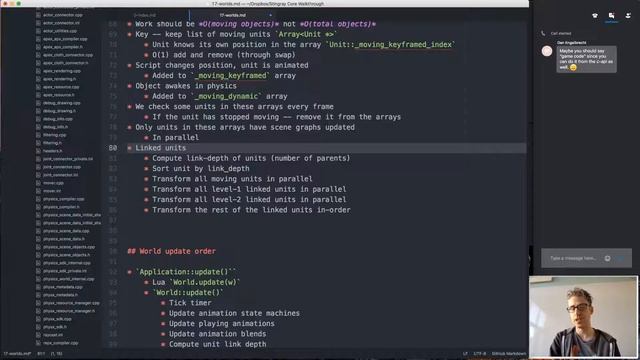Viewport: 640px width, 360px height.
Task: Click file icon beside physx_sdk.h
Action: tap(38, 327)
